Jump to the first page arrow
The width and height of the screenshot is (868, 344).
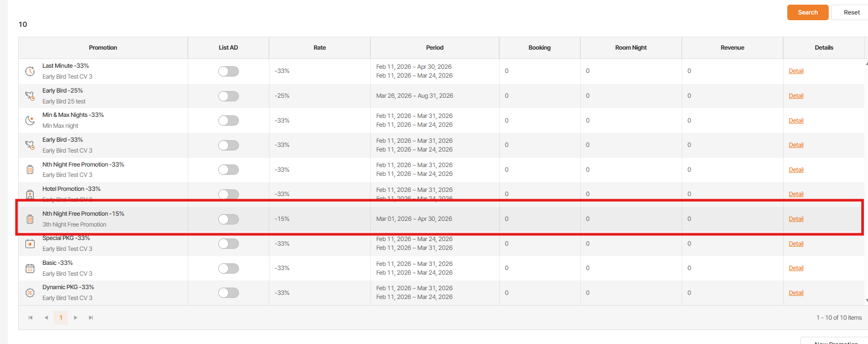pos(31,318)
